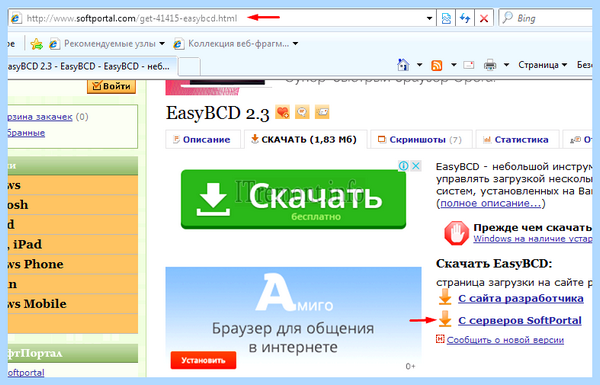Open Favorites with the yellow star icon
Image resolution: width=600 pixels, height=385 pixels.
(x=36, y=44)
